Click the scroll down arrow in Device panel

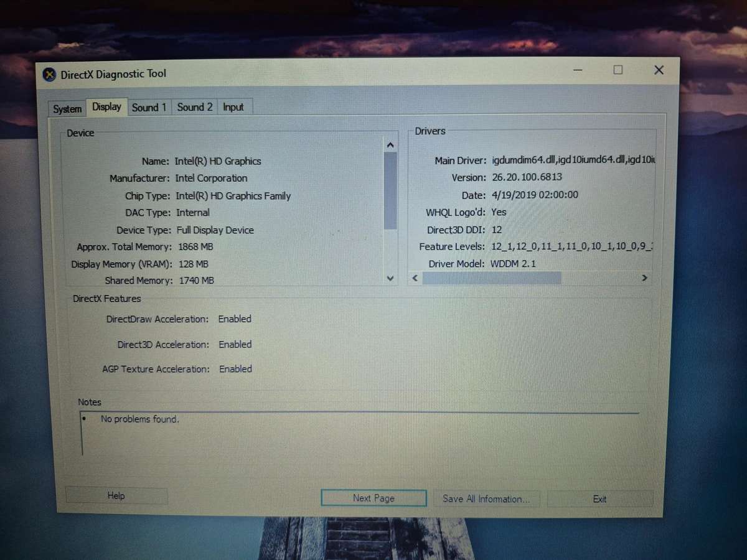[x=390, y=278]
